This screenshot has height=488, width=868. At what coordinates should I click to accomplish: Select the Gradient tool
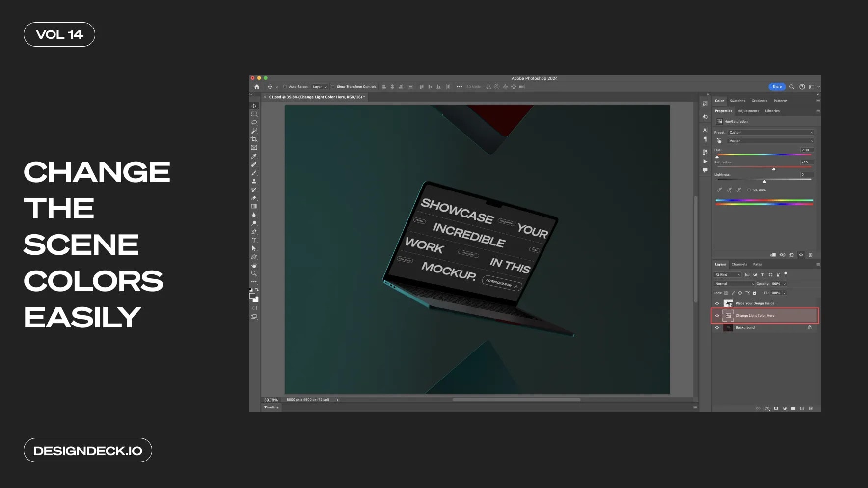254,206
